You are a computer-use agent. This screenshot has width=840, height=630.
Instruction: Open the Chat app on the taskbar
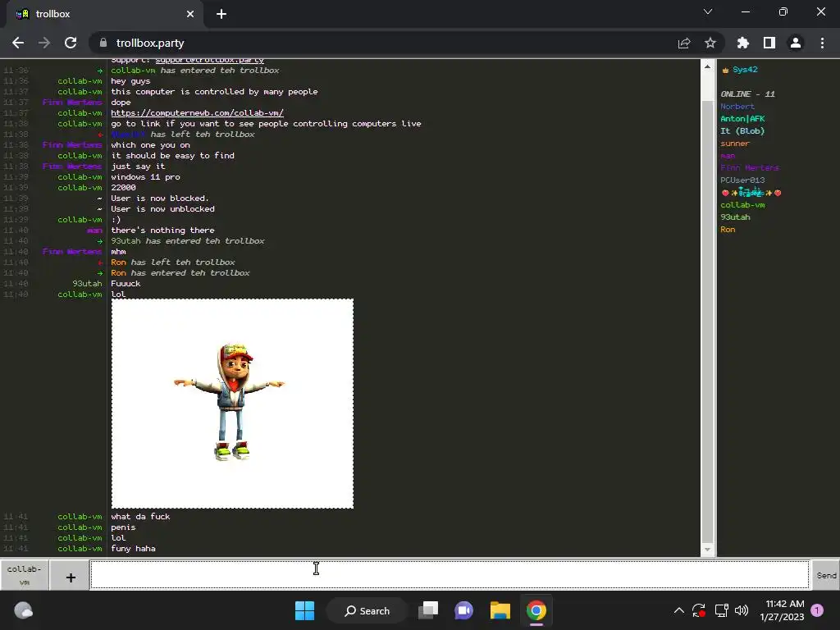(464, 610)
